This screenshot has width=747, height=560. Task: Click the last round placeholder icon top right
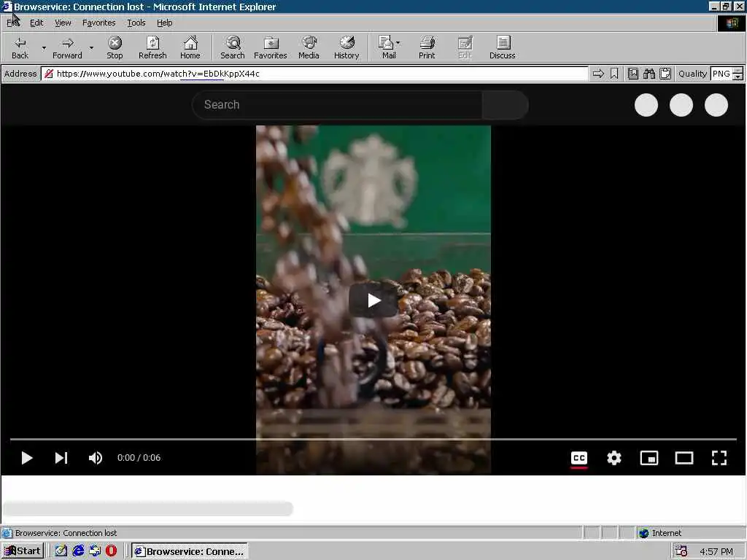click(716, 105)
